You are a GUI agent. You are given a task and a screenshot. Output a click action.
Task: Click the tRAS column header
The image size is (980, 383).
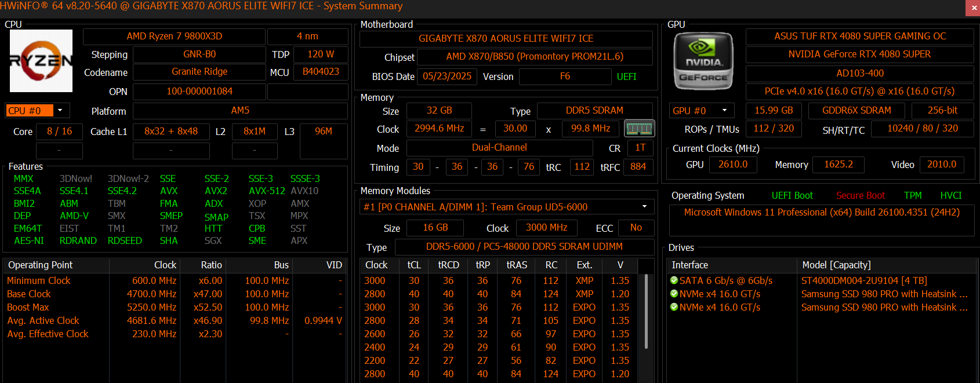pyautogui.click(x=517, y=265)
